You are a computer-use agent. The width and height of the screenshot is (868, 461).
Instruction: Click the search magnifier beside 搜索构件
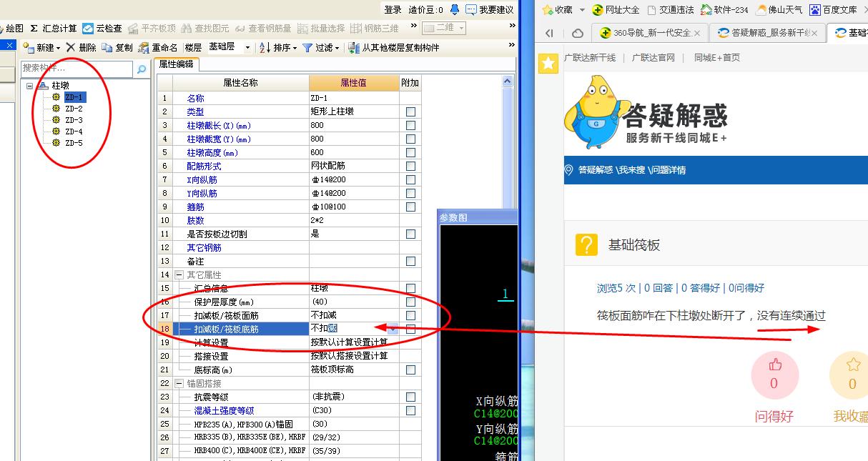[141, 69]
